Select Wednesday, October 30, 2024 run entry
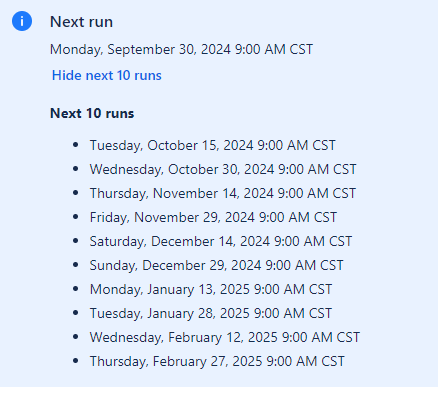Viewport: 438px width, 399px height. (x=223, y=169)
